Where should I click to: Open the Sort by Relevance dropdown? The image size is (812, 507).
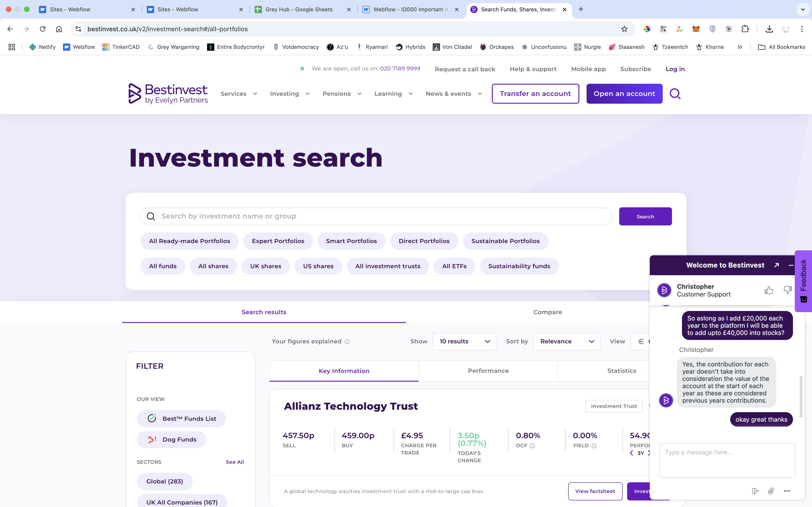566,341
